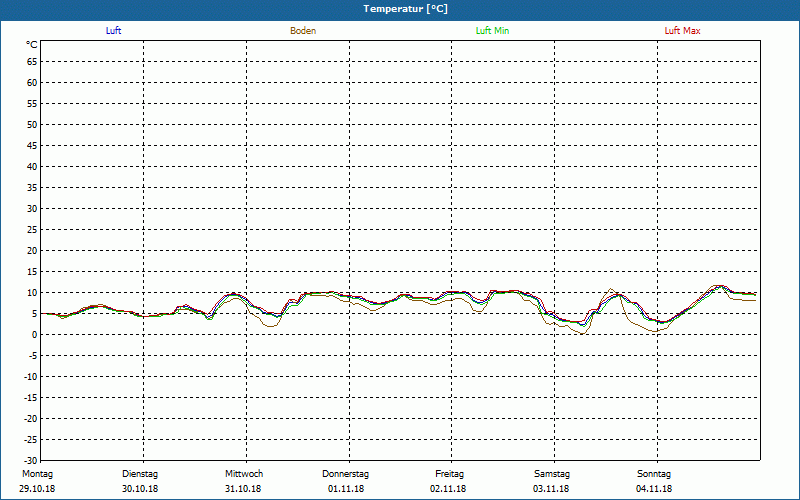Viewport: 800px width, 500px height.
Task: Click the 'Luft Max' legend label
Action: click(682, 31)
